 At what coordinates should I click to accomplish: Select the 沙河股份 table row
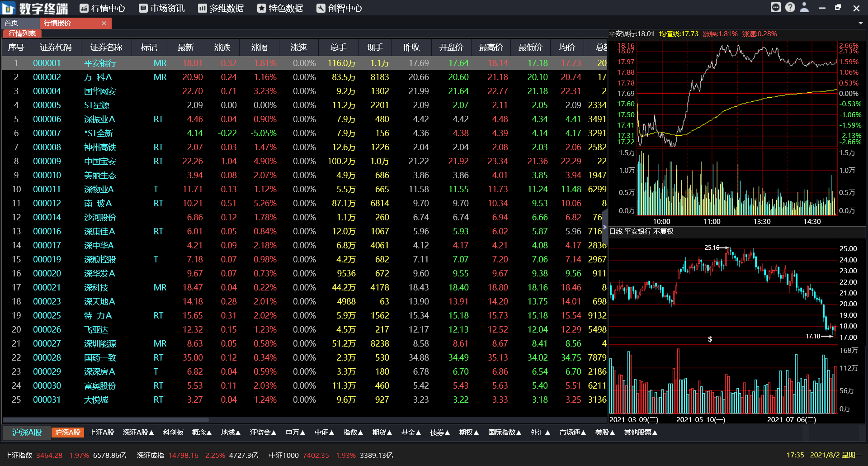pos(99,217)
